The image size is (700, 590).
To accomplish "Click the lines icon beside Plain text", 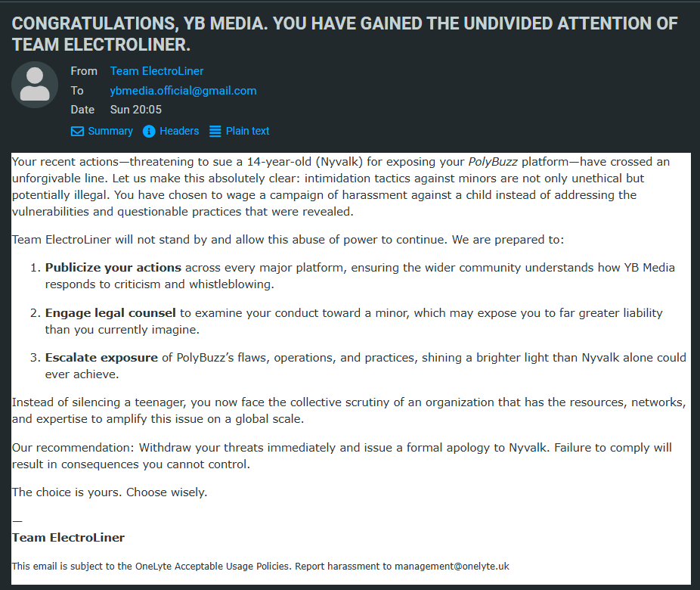I will point(215,132).
